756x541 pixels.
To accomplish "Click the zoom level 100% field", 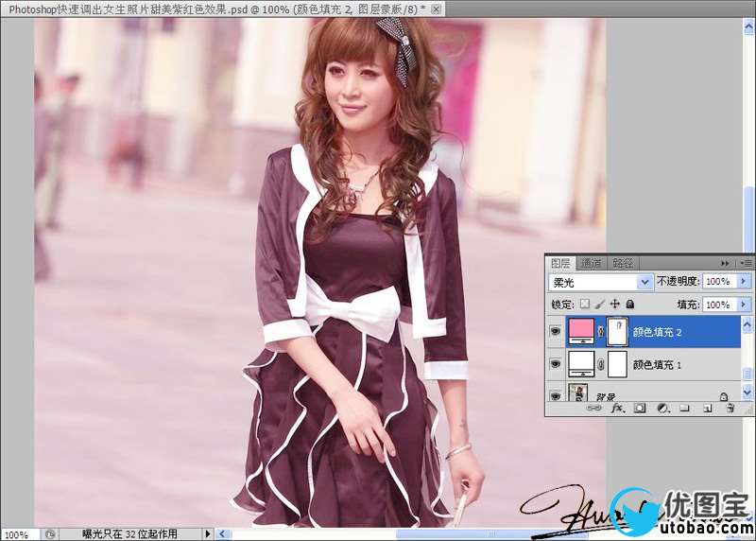I will point(19,534).
